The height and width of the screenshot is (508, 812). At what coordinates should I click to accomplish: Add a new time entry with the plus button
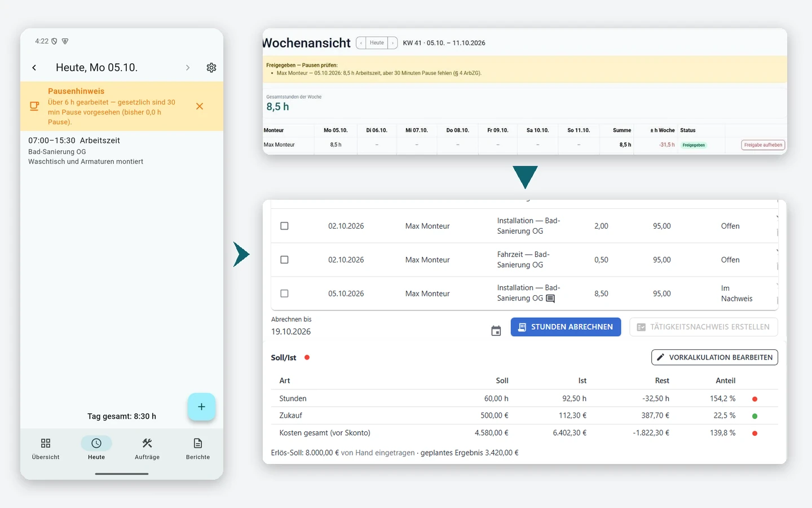pyautogui.click(x=201, y=406)
